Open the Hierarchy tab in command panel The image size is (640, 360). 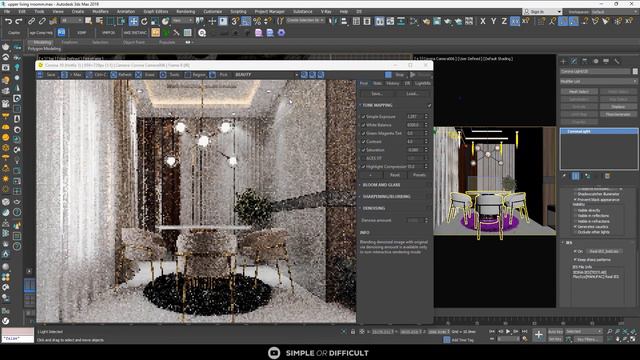click(x=584, y=61)
